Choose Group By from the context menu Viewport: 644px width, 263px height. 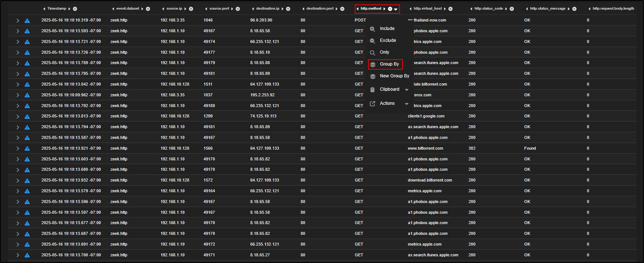[x=389, y=64]
